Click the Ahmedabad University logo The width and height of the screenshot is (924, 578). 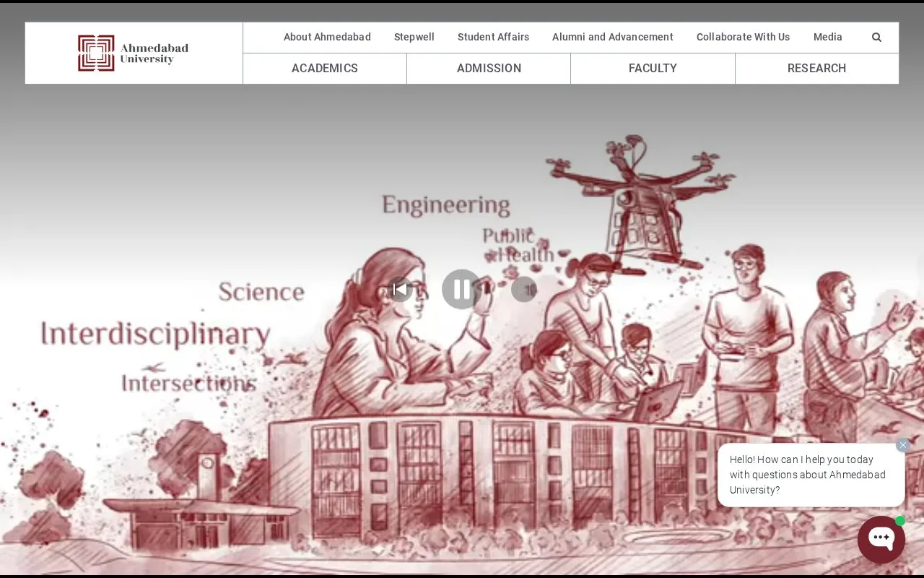click(x=133, y=53)
